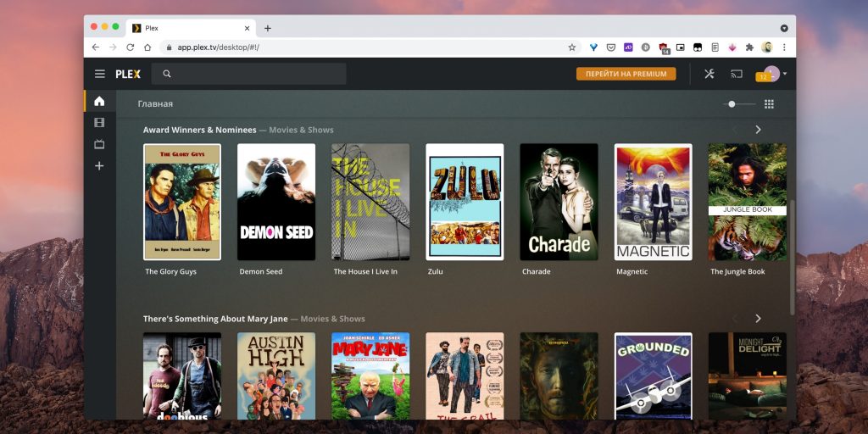Click the picture-in-picture extension icon
Viewport: 868px width, 434px height.
pos(681,47)
